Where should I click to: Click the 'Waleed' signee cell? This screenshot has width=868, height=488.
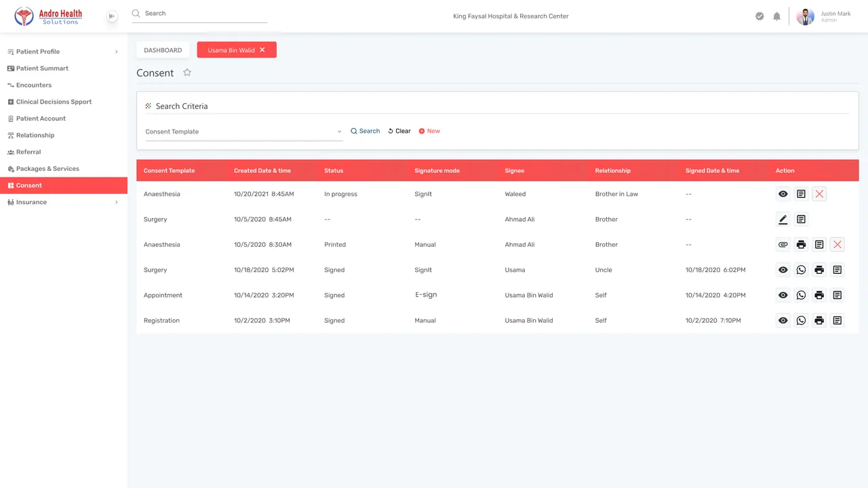[515, 194]
